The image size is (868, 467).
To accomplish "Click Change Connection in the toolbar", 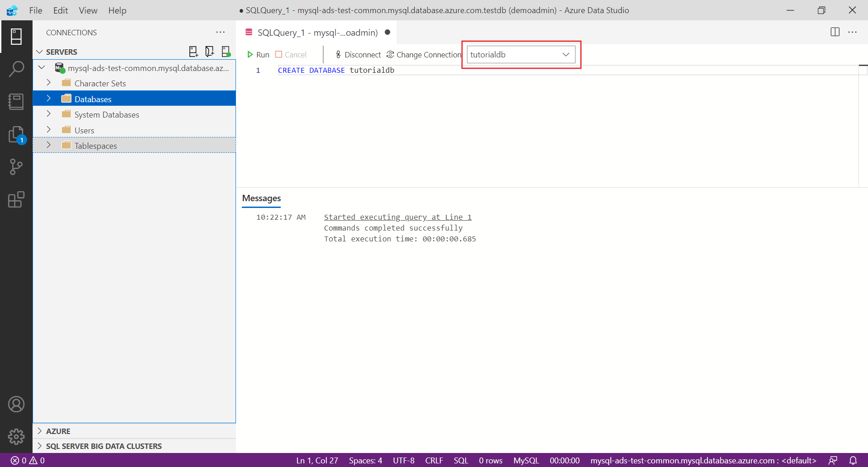I will (x=423, y=54).
